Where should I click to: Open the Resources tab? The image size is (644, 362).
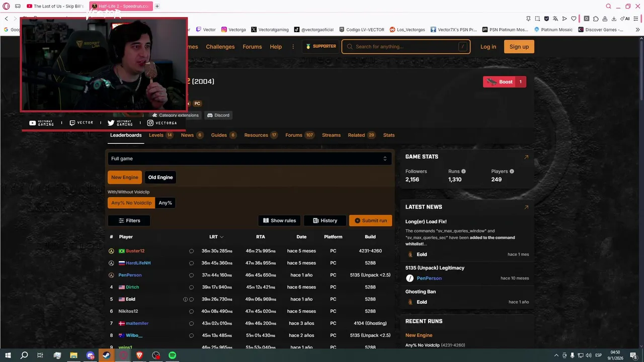click(261, 135)
